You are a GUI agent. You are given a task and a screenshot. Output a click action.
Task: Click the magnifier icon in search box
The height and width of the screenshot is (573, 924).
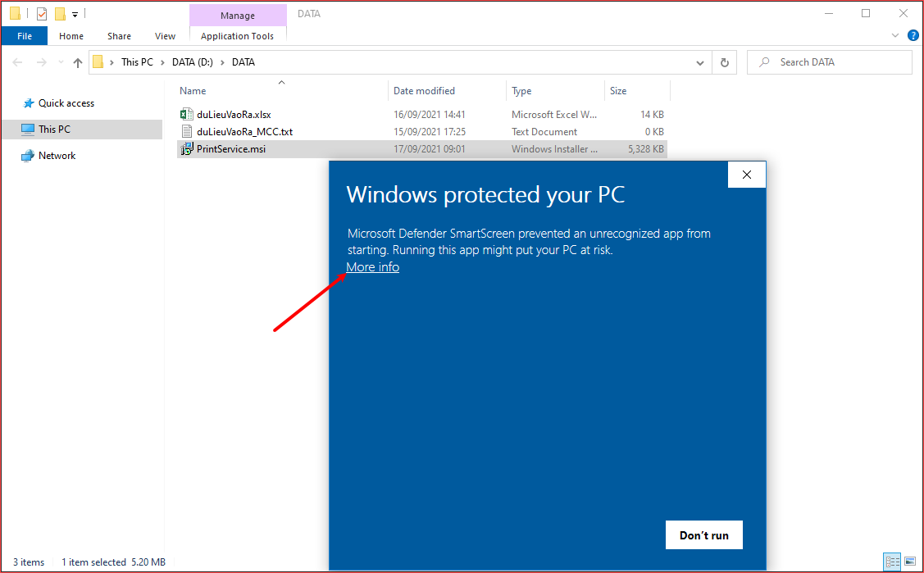(x=764, y=62)
